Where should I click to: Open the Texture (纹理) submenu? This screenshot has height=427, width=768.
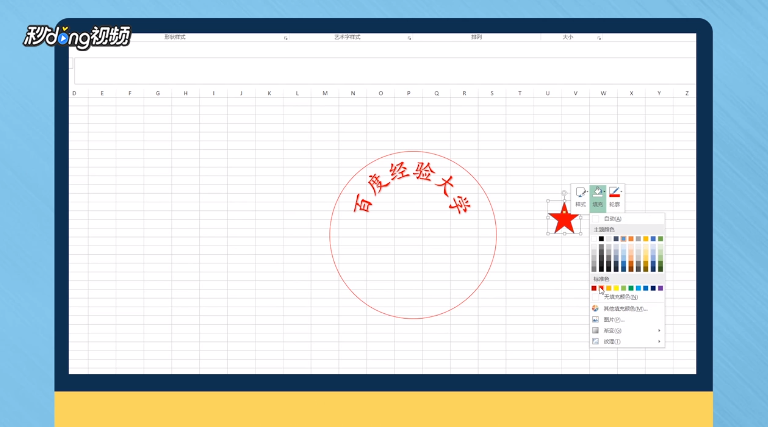pos(627,341)
